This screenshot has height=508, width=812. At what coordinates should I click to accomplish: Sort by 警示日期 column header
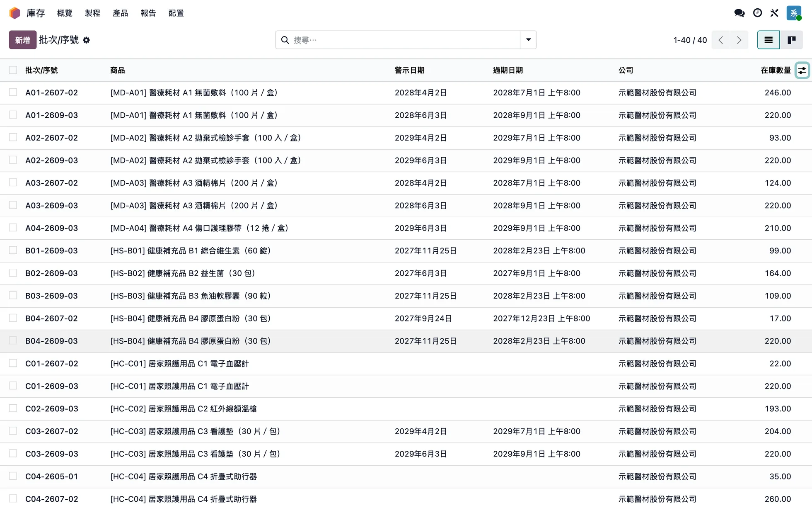(x=409, y=70)
